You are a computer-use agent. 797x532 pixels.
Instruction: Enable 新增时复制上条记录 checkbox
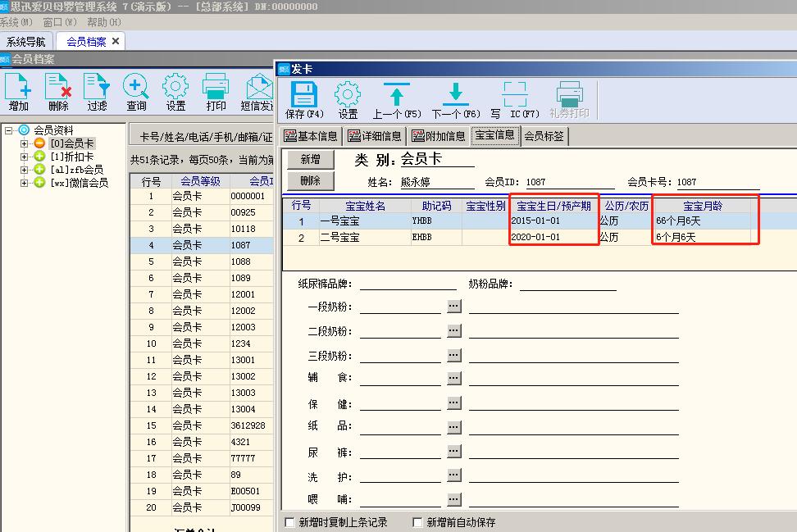289,521
